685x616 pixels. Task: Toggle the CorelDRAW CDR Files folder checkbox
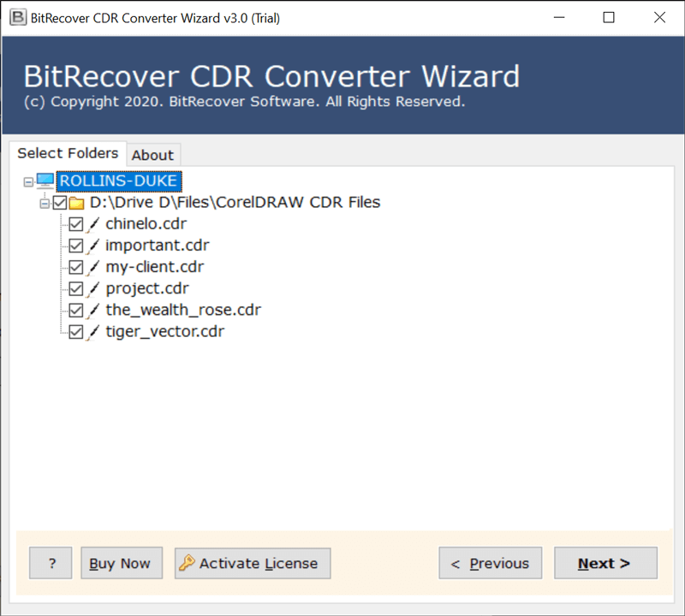coord(60,203)
